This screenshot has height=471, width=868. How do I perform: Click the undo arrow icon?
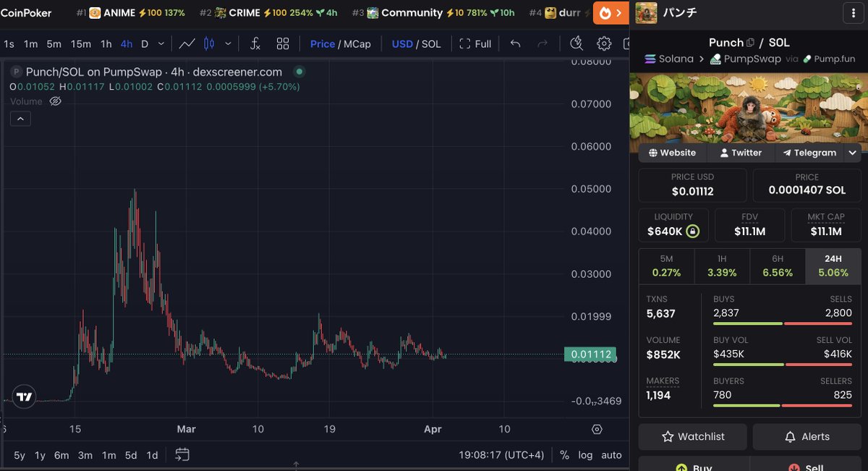coord(515,44)
